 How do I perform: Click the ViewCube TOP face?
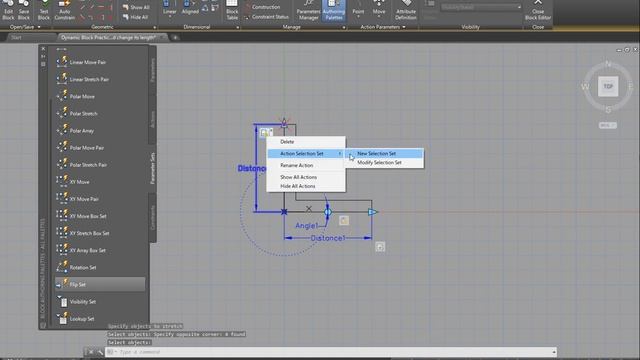[608, 86]
